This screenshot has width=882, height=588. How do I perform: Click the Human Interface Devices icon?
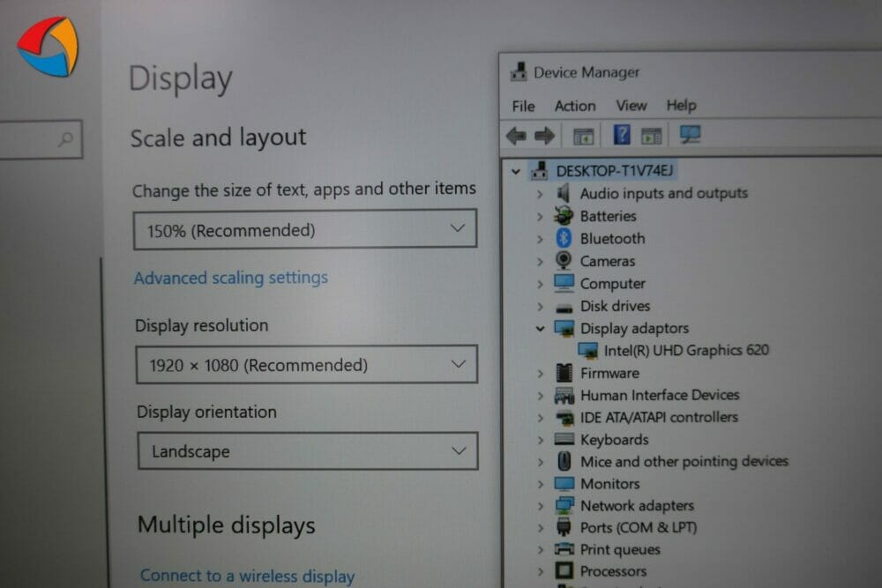click(564, 395)
